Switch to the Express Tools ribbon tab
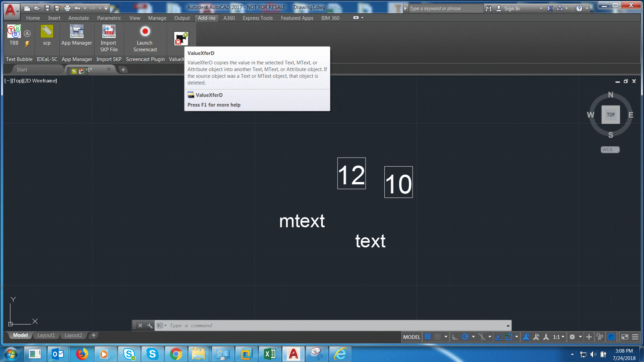The height and width of the screenshot is (362, 644). (258, 18)
